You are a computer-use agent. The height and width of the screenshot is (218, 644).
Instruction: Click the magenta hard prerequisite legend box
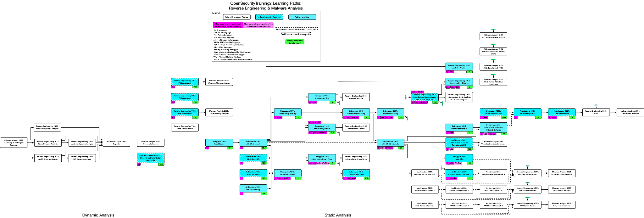point(228,25)
